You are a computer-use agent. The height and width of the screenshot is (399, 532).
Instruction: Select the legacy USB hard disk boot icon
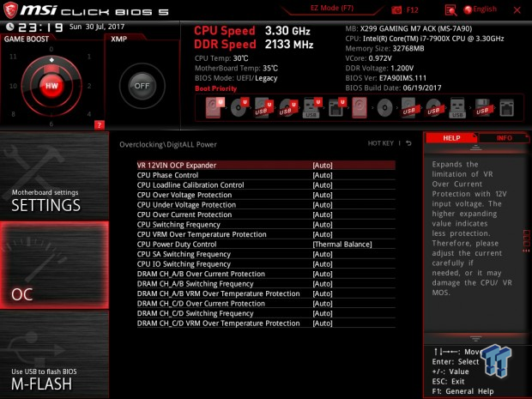tap(408, 107)
